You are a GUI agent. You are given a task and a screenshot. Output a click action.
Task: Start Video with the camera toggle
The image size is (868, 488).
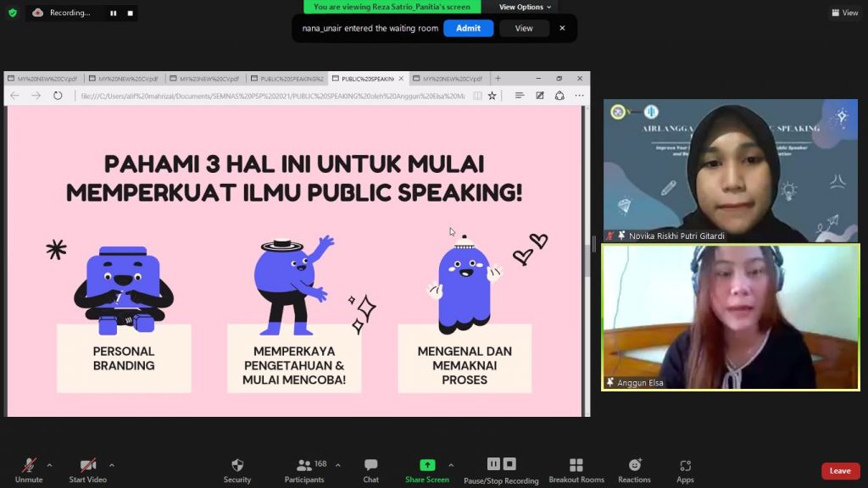pos(88,471)
